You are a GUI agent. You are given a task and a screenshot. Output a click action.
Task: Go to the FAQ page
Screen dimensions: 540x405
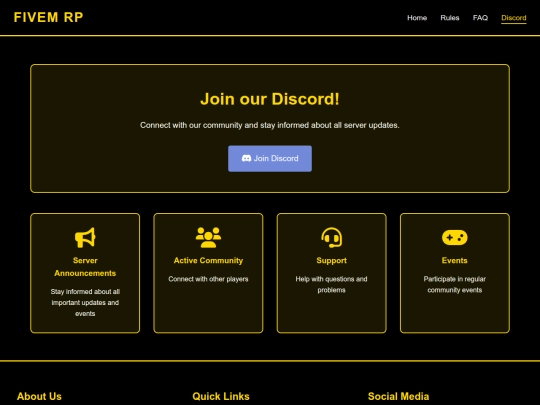(x=480, y=18)
